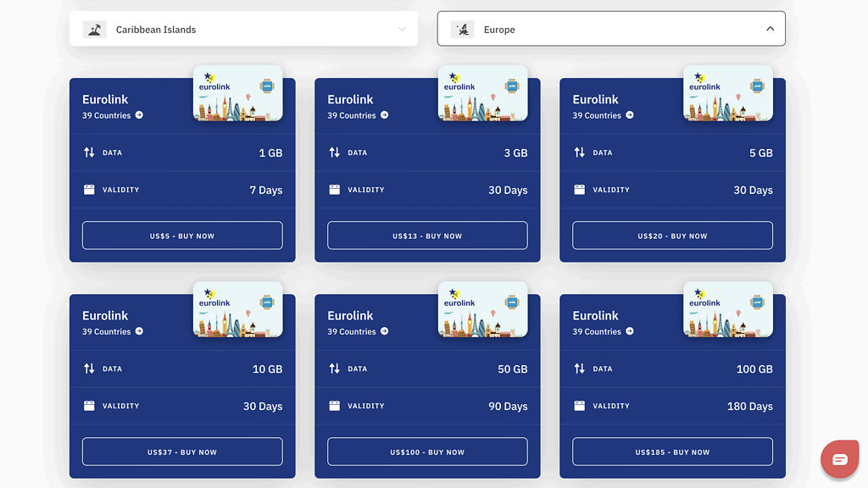Click the Eurolink title on the 3 GB card
Image resolution: width=868 pixels, height=488 pixels.
click(x=350, y=100)
